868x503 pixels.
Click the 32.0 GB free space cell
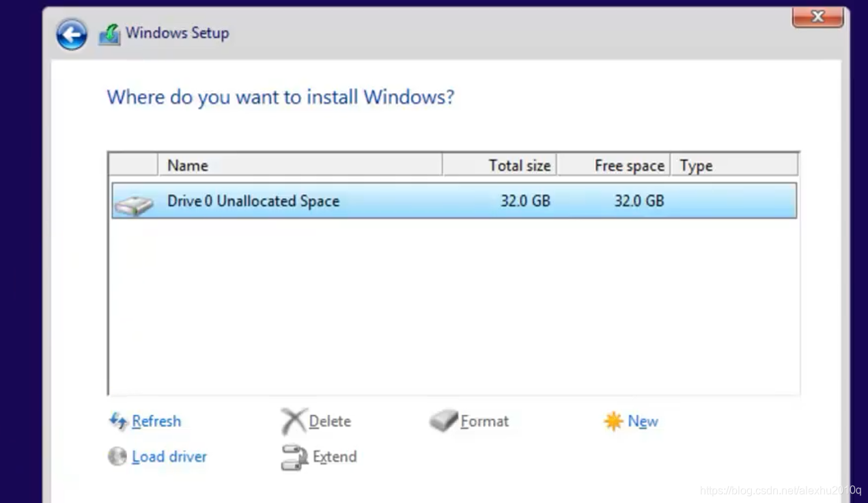click(639, 201)
